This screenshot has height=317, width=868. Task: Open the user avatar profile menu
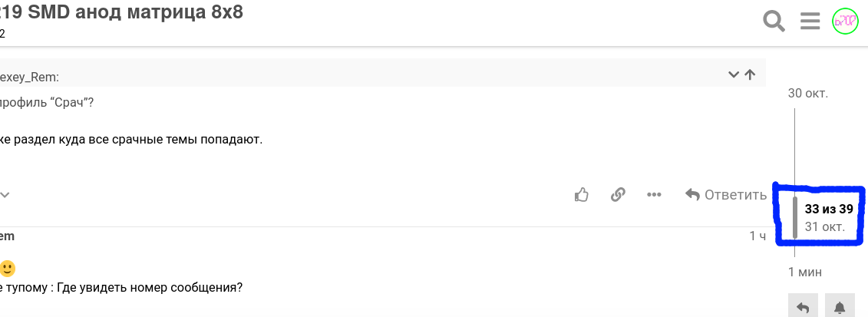(x=845, y=21)
